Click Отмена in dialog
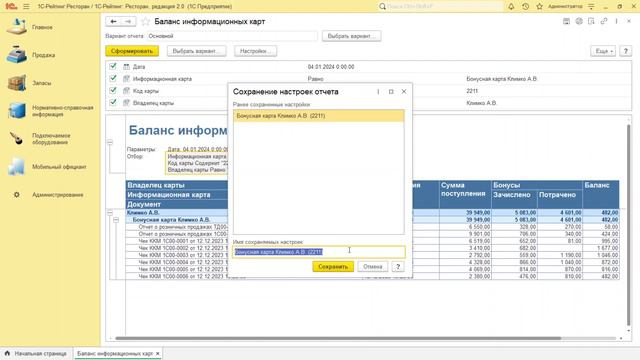The image size is (640, 360). (373, 267)
